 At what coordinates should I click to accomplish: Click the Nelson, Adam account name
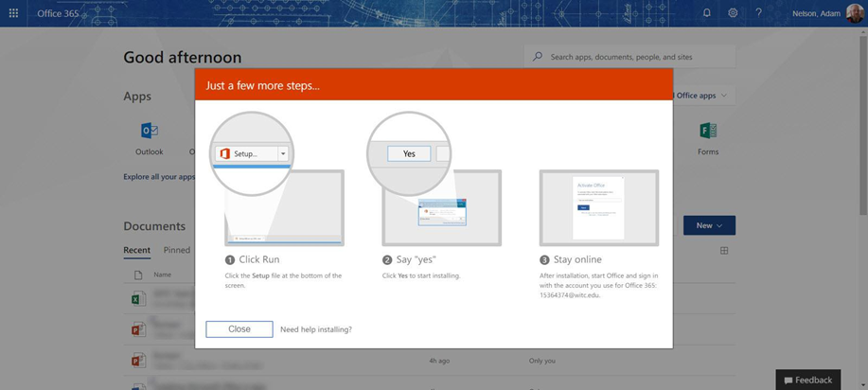(x=817, y=13)
